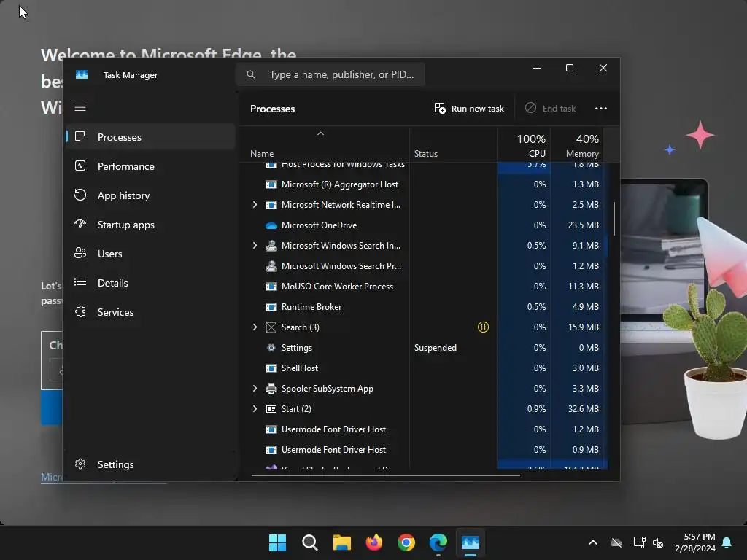
Task: Select the Microsoft Network Realtime I... process name
Action: click(x=341, y=205)
